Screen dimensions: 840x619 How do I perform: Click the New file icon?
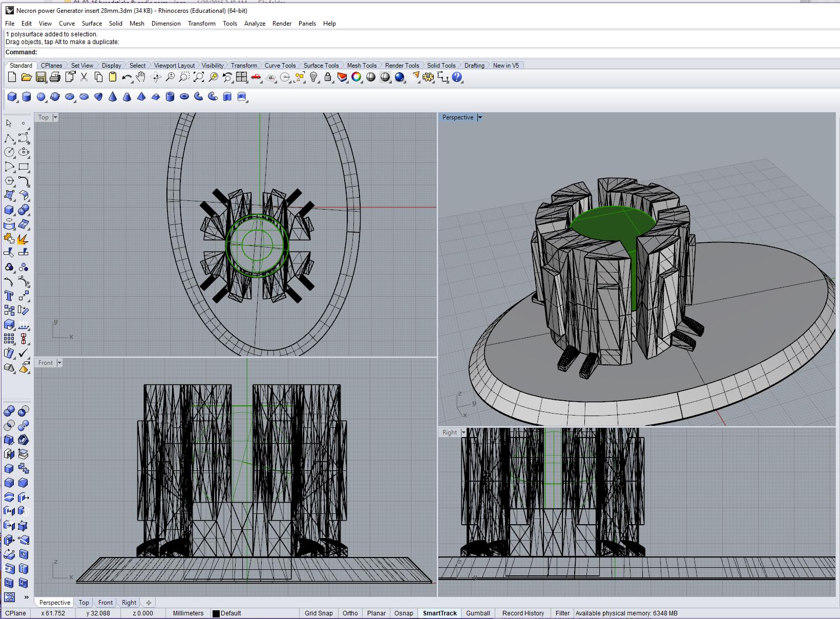[12, 77]
